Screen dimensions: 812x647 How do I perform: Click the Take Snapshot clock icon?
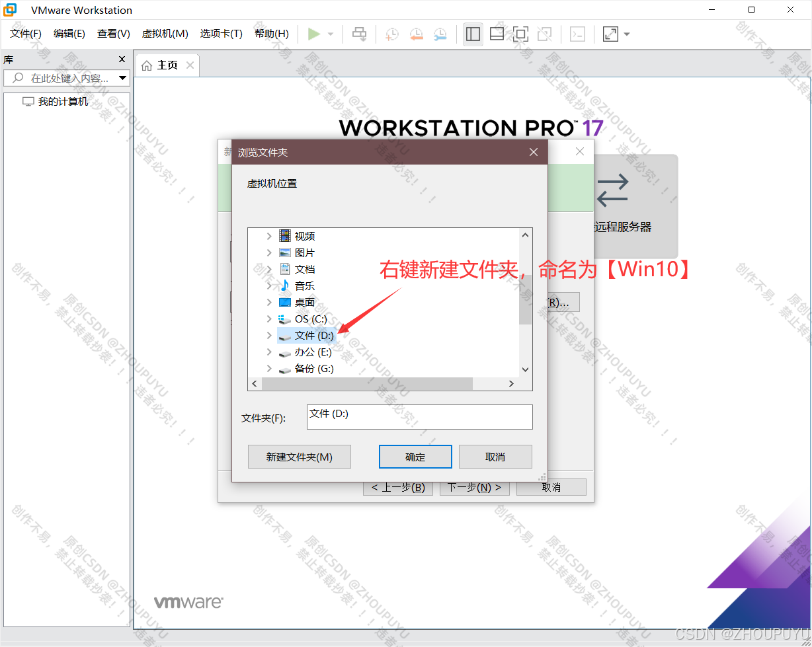[x=391, y=34]
